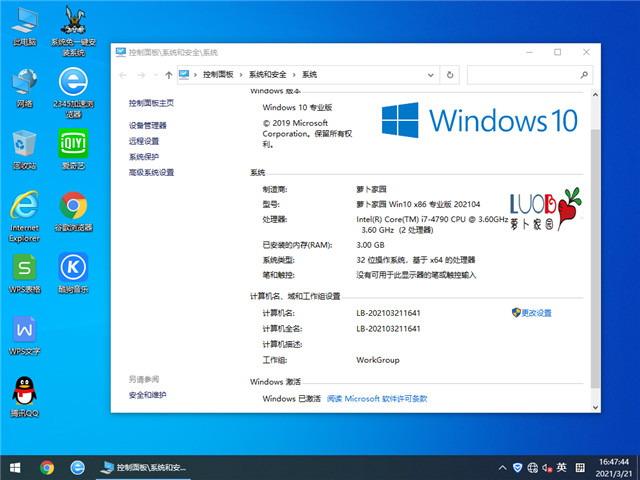Viewport: 640px width, 480px height.
Task: Open the 酷狗音乐 desktop icon
Action: click(x=73, y=273)
